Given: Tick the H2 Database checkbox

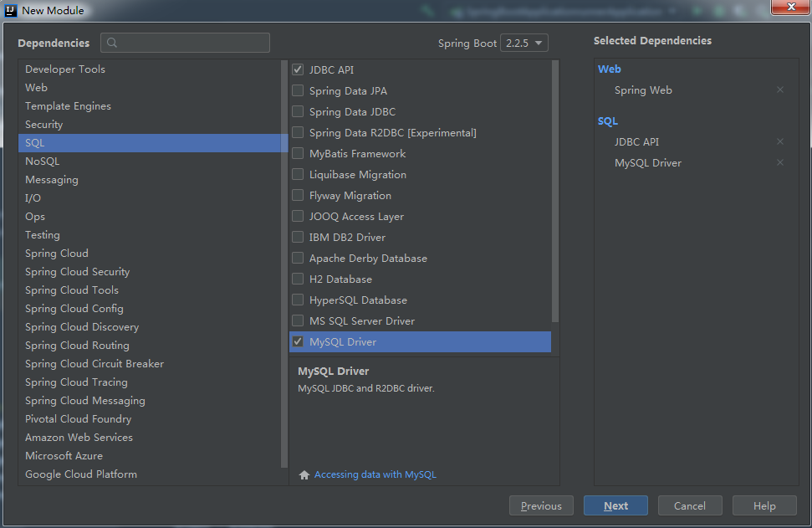Looking at the screenshot, I should pyautogui.click(x=298, y=279).
